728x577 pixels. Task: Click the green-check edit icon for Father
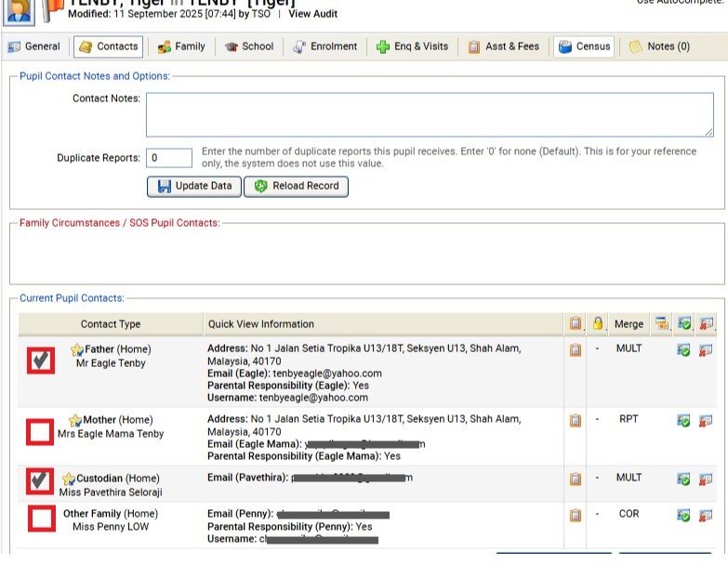(684, 349)
